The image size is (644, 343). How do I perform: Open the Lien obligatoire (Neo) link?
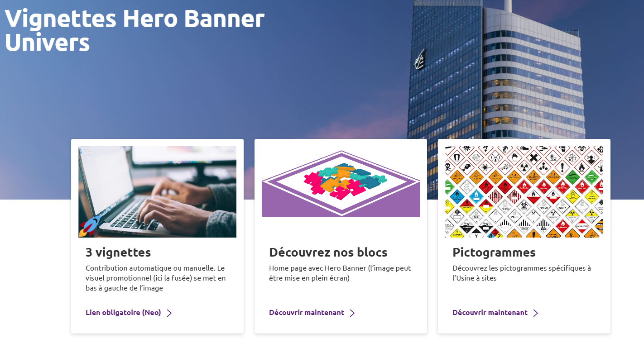tap(123, 313)
